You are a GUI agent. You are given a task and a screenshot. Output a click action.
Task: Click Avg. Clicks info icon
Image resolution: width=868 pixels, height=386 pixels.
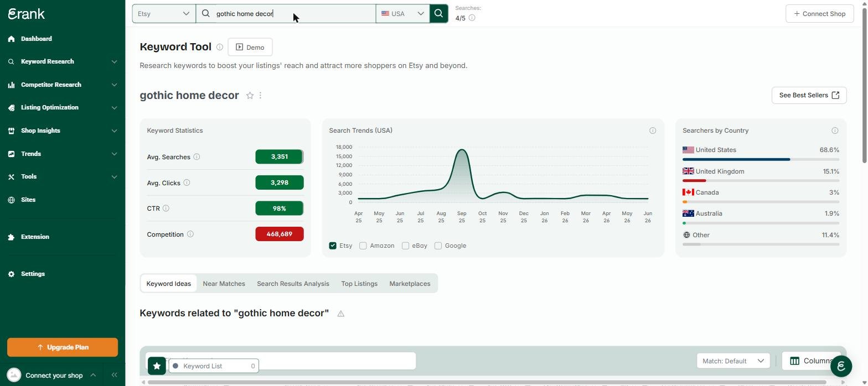[187, 182]
